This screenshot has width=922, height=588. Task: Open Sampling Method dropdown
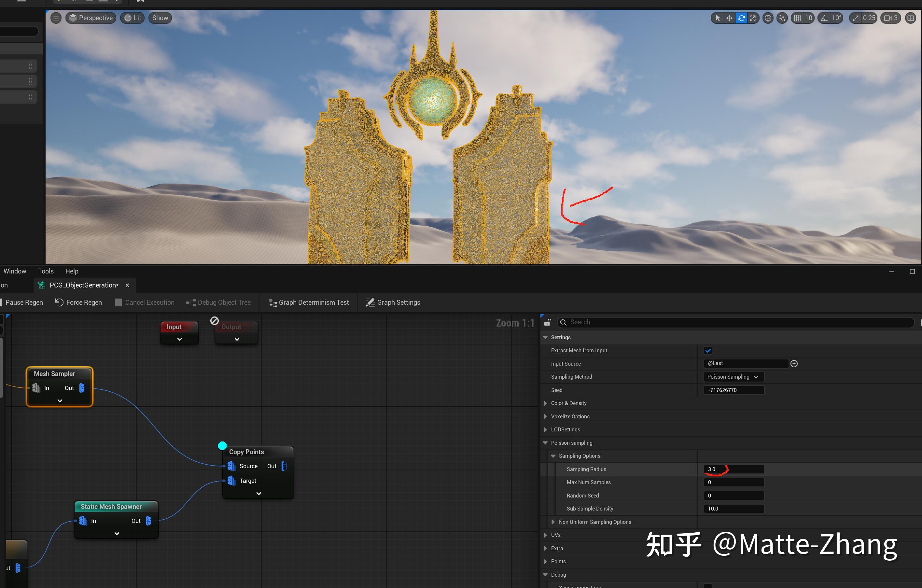(733, 377)
